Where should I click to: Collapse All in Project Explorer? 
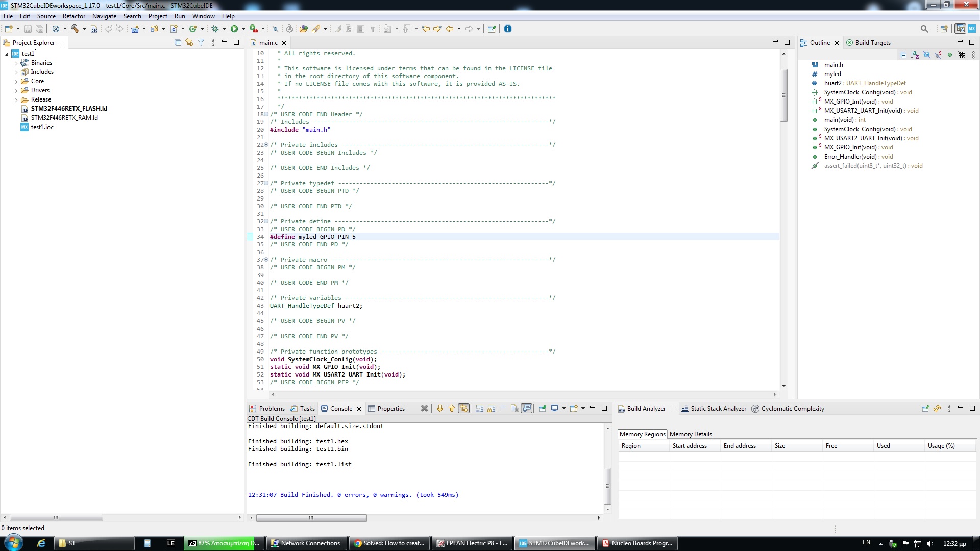tap(178, 43)
